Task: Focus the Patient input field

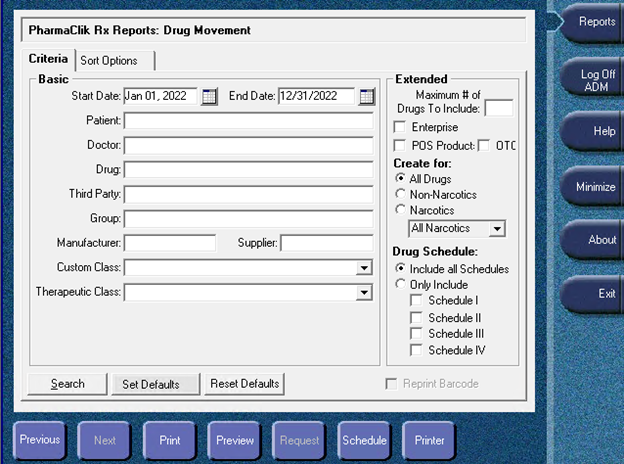Action: pos(249,121)
